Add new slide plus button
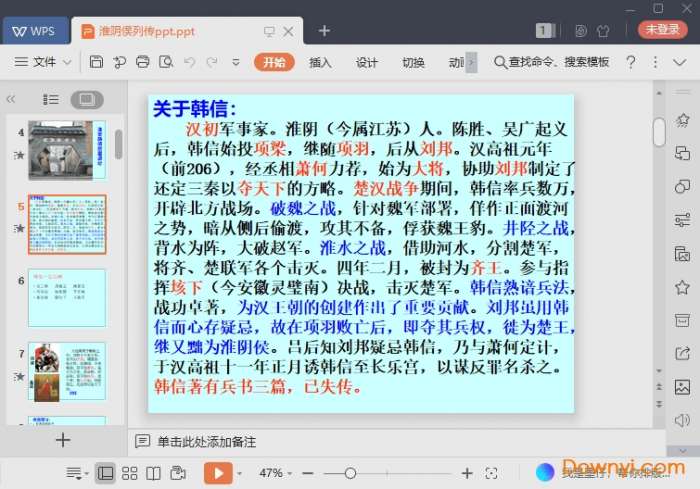Image resolution: width=700 pixels, height=489 pixels. point(63,440)
